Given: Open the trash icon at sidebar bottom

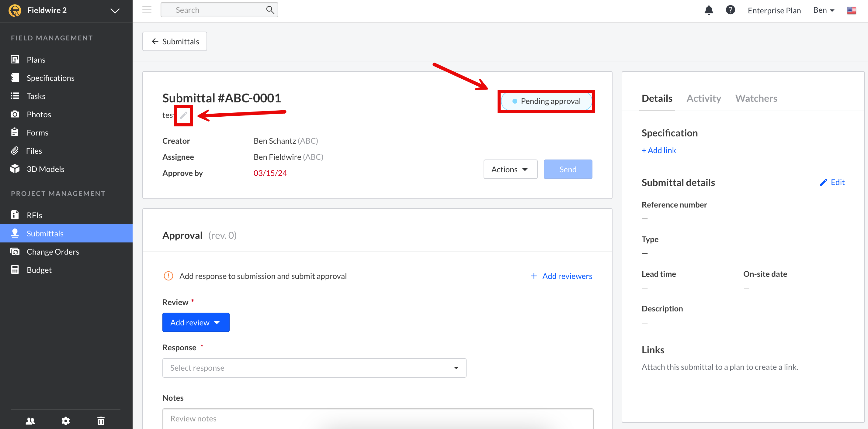Looking at the screenshot, I should coord(101,420).
